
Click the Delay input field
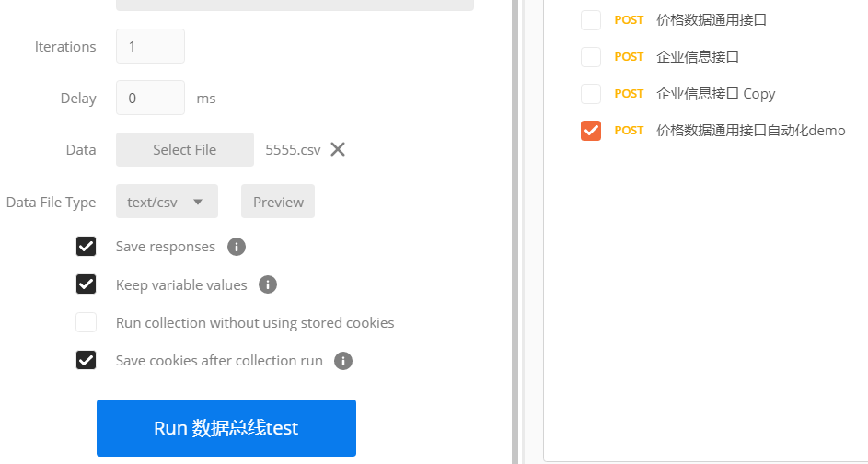click(150, 98)
